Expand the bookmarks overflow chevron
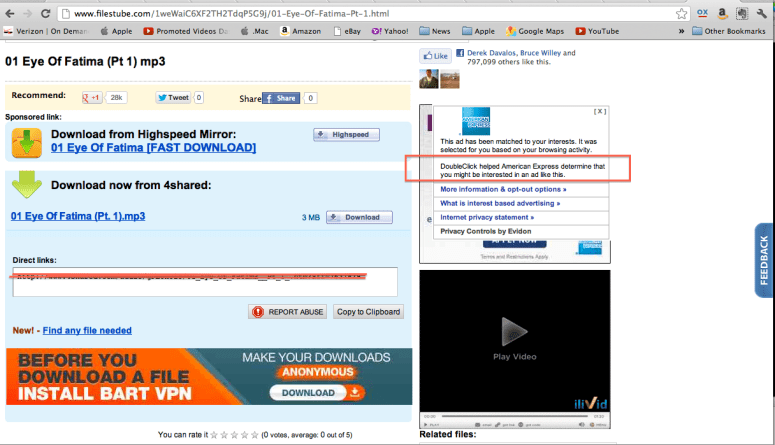 coord(681,32)
